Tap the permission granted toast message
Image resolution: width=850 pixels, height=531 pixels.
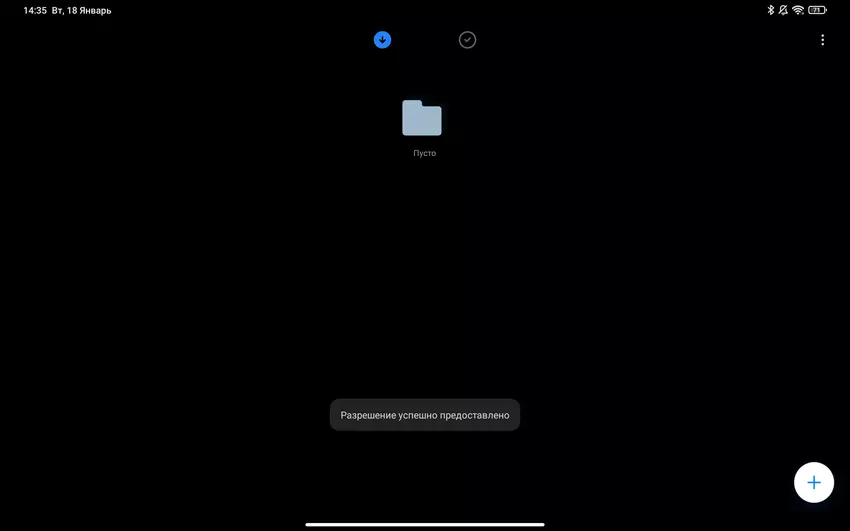pos(425,414)
